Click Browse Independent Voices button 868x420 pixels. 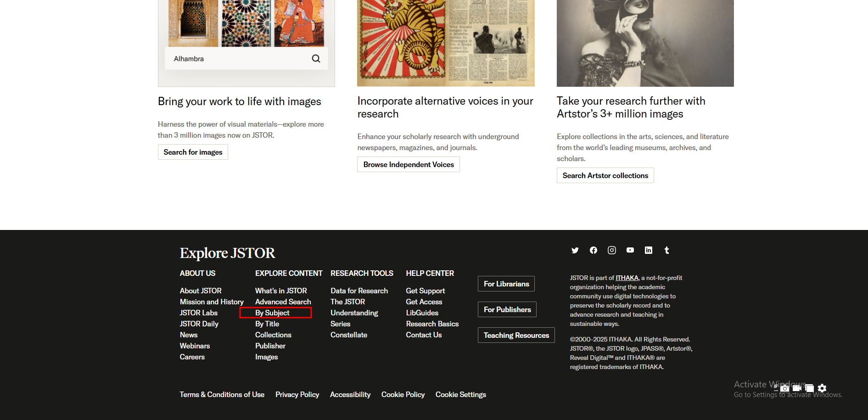pyautogui.click(x=409, y=165)
